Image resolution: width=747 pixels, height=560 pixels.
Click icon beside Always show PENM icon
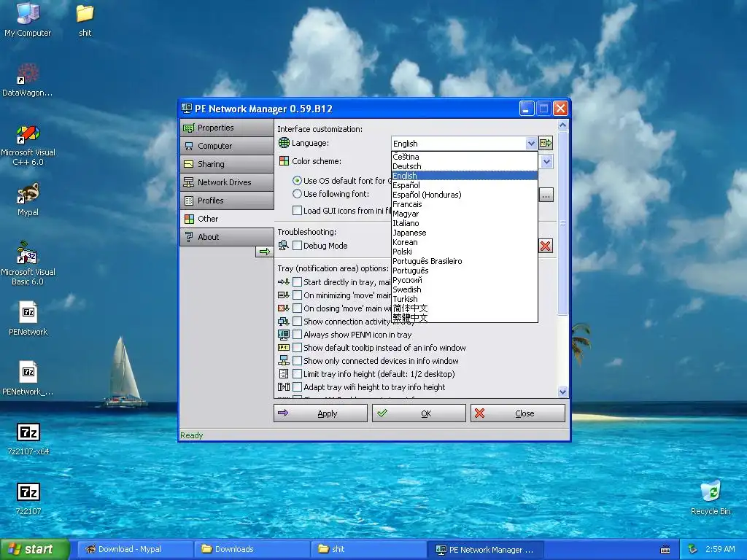coord(284,335)
